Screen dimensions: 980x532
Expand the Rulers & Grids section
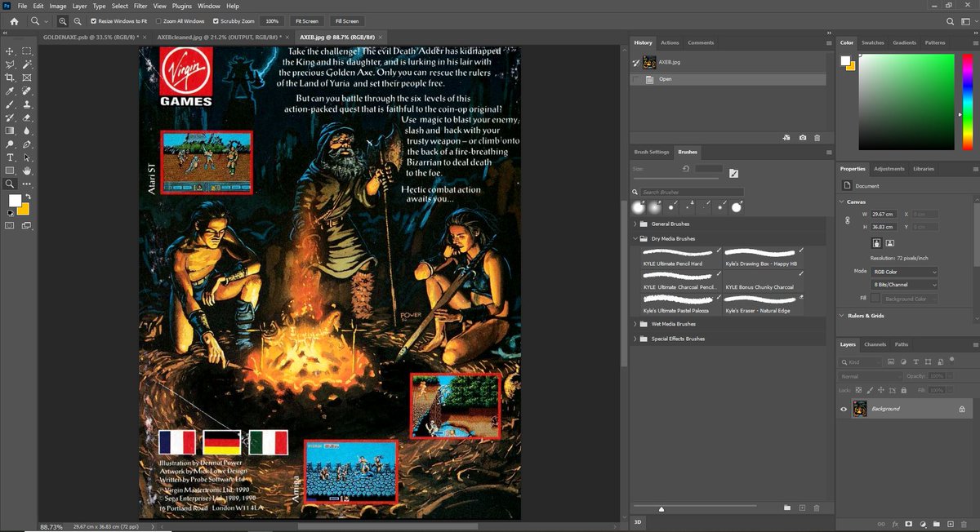pyautogui.click(x=842, y=316)
